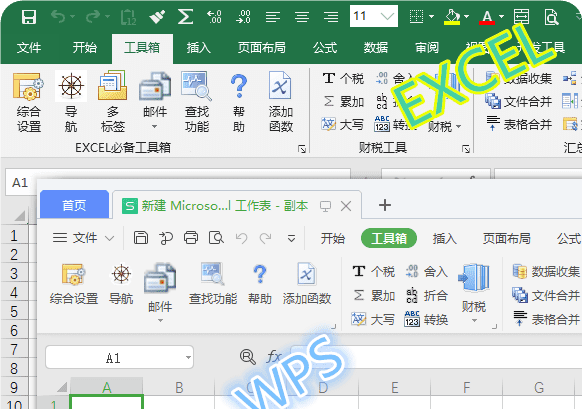Open 文件 tab in Excel ribbon
582x409 pixels.
[x=29, y=48]
